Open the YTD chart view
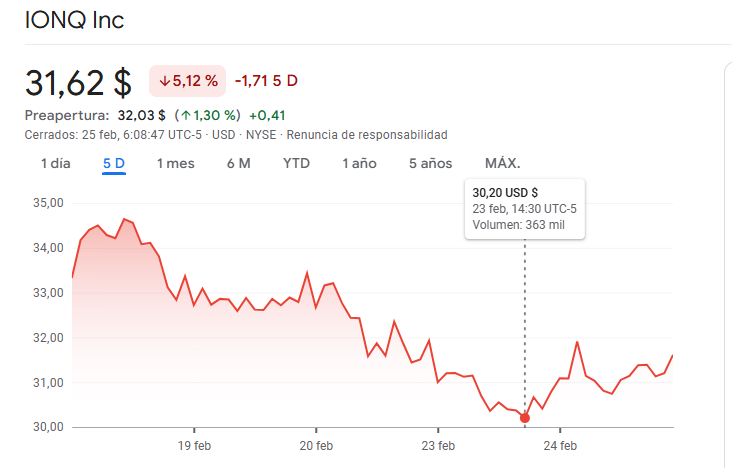The height and width of the screenshot is (468, 732). 296,163
